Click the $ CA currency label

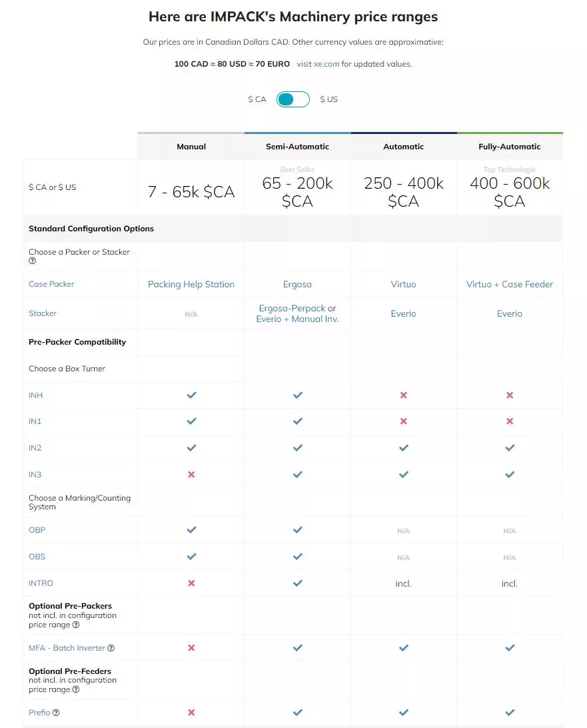tap(257, 99)
